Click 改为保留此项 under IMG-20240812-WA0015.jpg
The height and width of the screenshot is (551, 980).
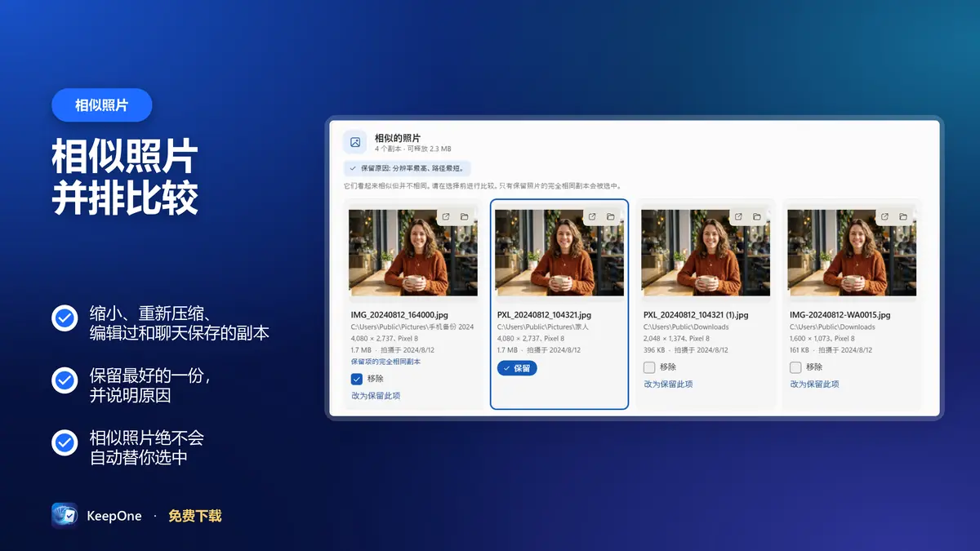click(814, 384)
